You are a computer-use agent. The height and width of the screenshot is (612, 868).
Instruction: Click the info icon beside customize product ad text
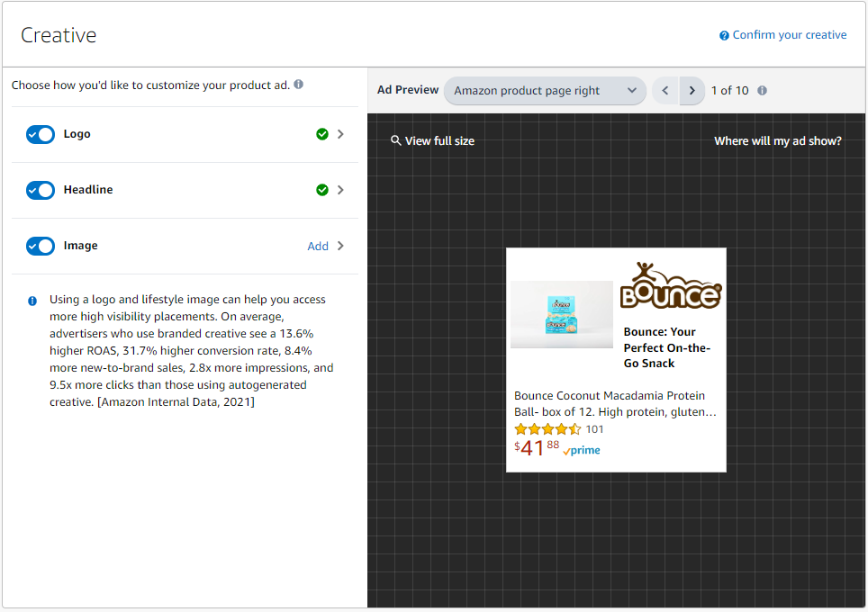[x=298, y=85]
